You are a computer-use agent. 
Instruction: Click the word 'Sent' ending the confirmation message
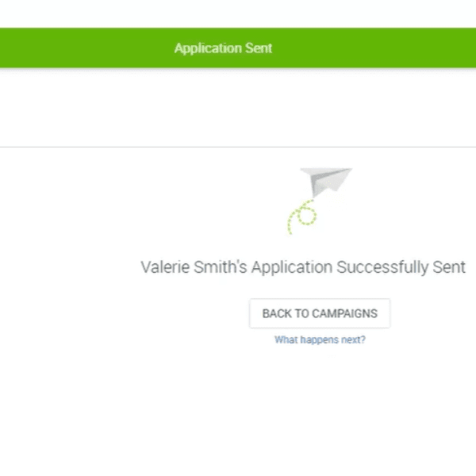click(x=449, y=267)
